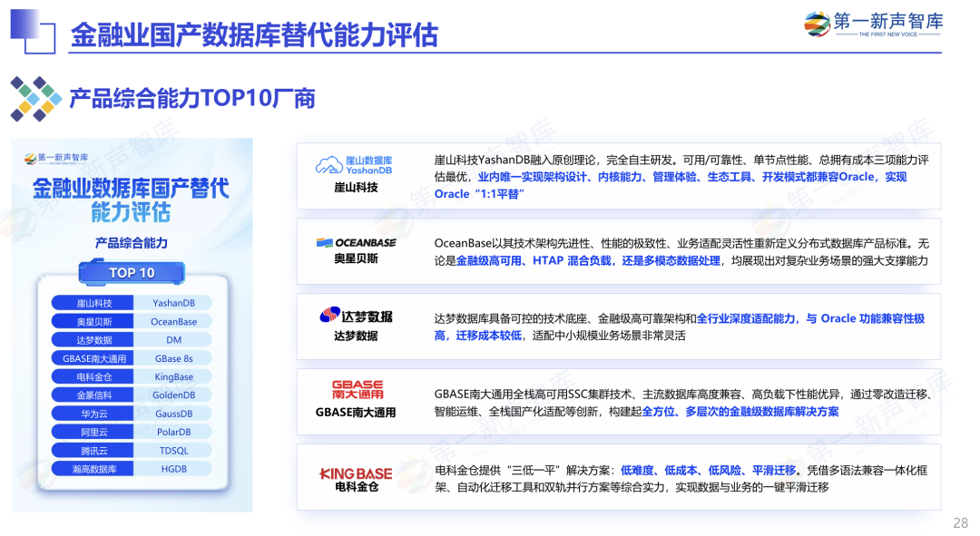Select the 腾讯云 TDSQL entry
The width and height of the screenshot is (980, 536).
point(131,450)
